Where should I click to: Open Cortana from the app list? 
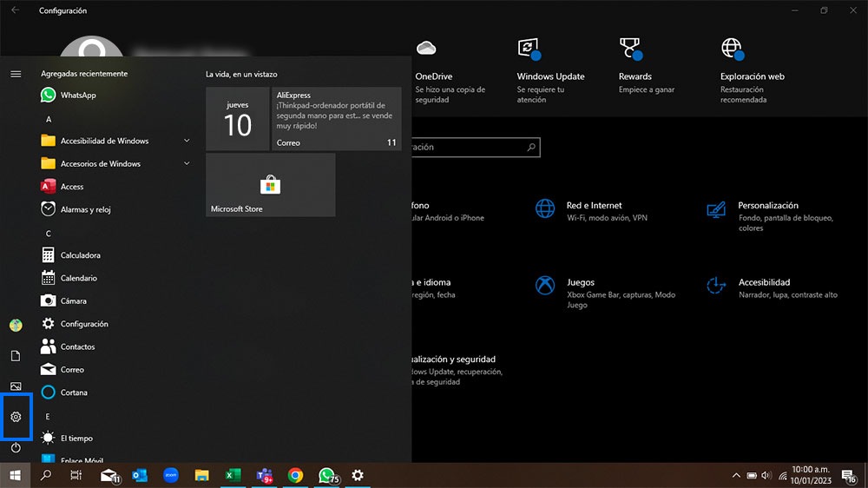73,392
